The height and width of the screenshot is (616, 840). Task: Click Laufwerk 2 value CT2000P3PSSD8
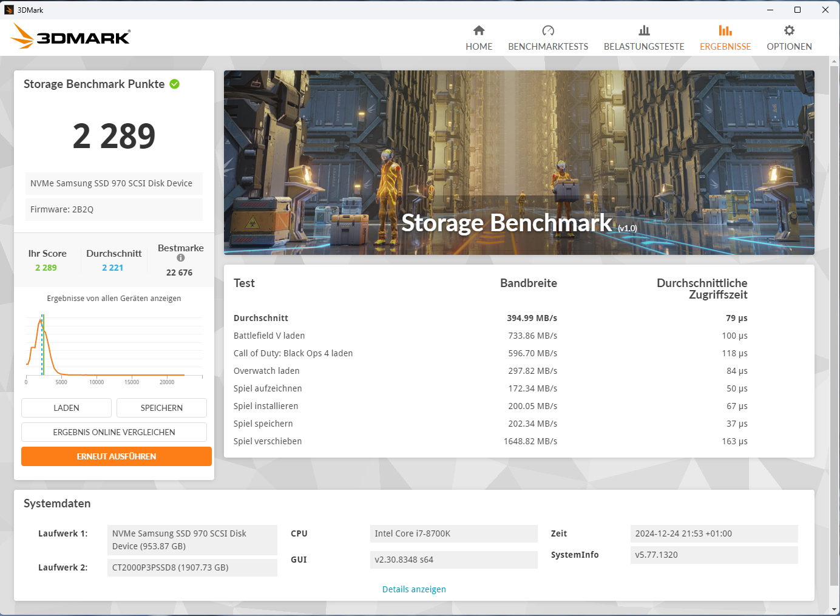click(192, 567)
